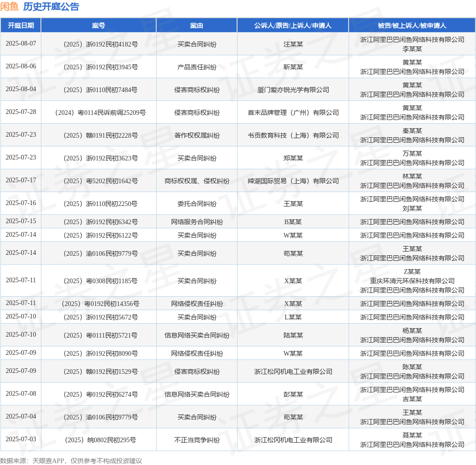Click defendant 吉某某
This screenshot has height=465, width=476.
pos(412,399)
